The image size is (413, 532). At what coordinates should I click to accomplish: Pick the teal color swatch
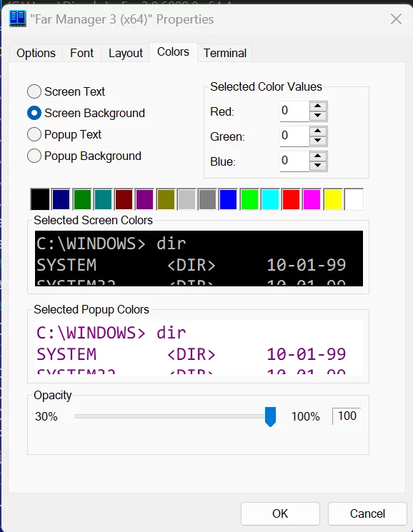click(x=103, y=199)
